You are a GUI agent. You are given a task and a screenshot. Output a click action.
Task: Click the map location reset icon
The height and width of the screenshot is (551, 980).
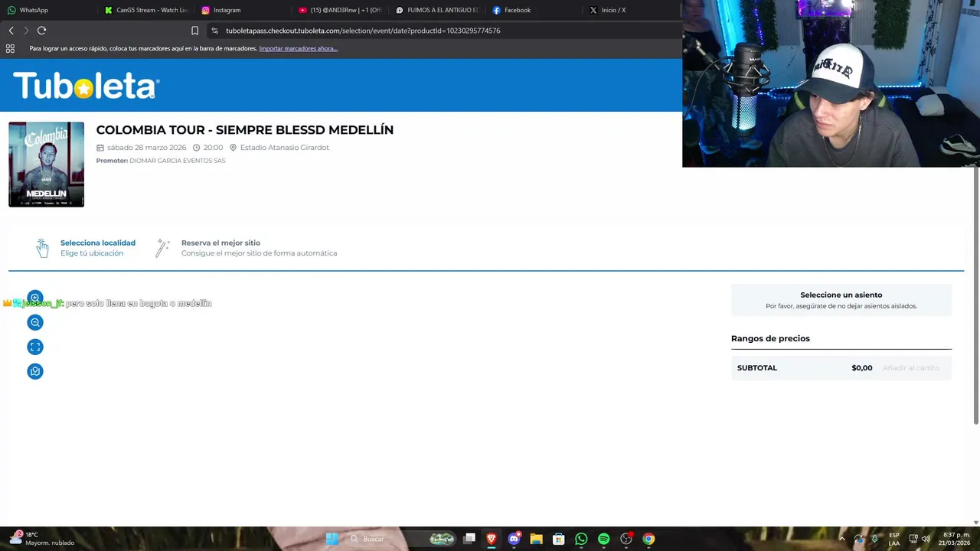coord(35,371)
